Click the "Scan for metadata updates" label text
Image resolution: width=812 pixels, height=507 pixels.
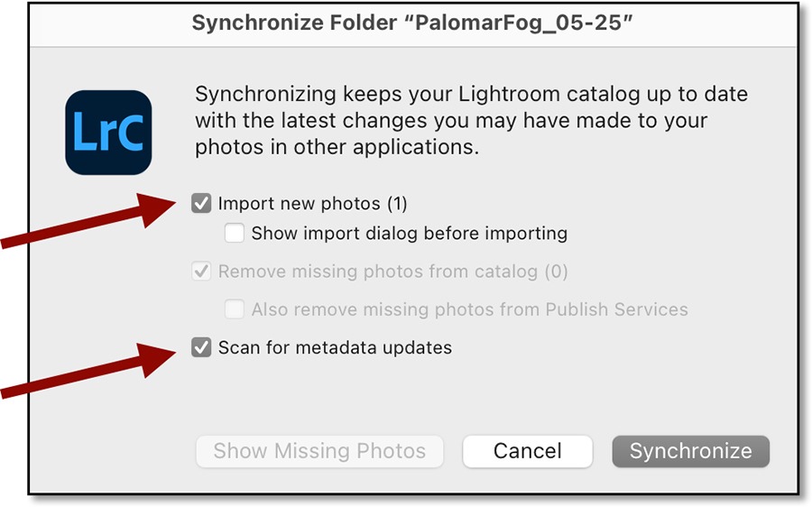(335, 347)
